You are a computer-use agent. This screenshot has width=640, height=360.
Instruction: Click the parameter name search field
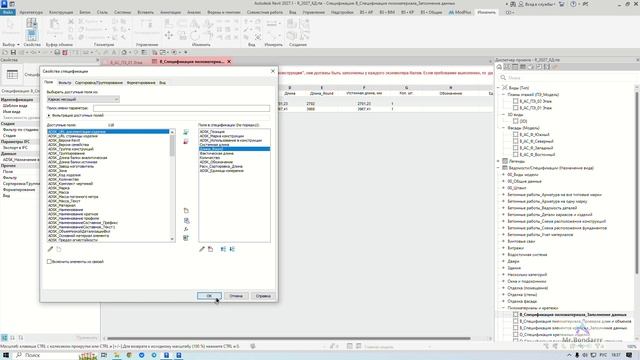coord(181,108)
